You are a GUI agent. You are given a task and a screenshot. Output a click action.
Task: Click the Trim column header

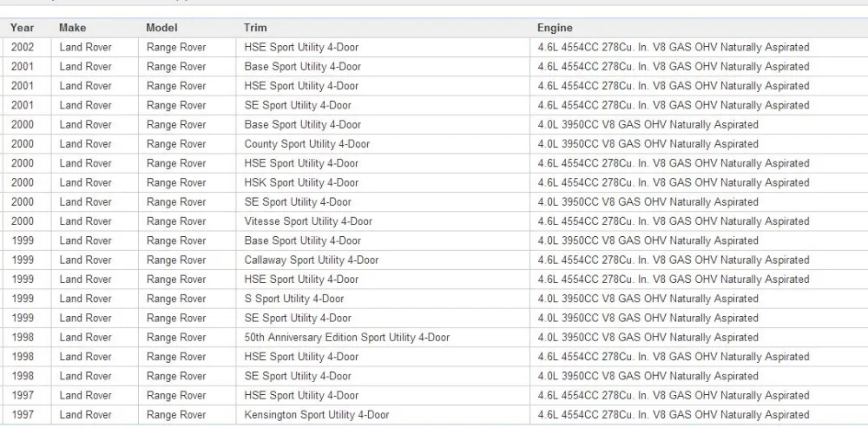coord(255,28)
